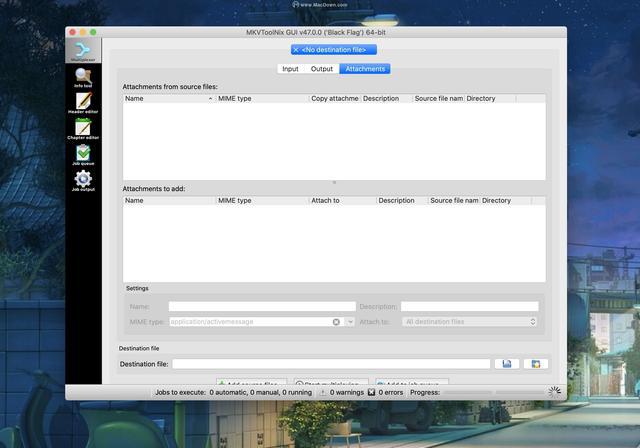Image resolution: width=640 pixels, height=448 pixels.
Task: Click the recent destinations icon button
Action: pyautogui.click(x=536, y=364)
